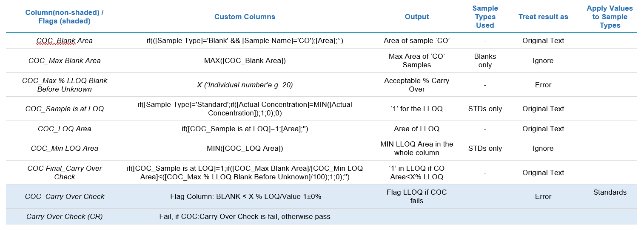Image resolution: width=644 pixels, height=230 pixels.
Task: Select the COC Final_Carry Over Check name
Action: 65,172
